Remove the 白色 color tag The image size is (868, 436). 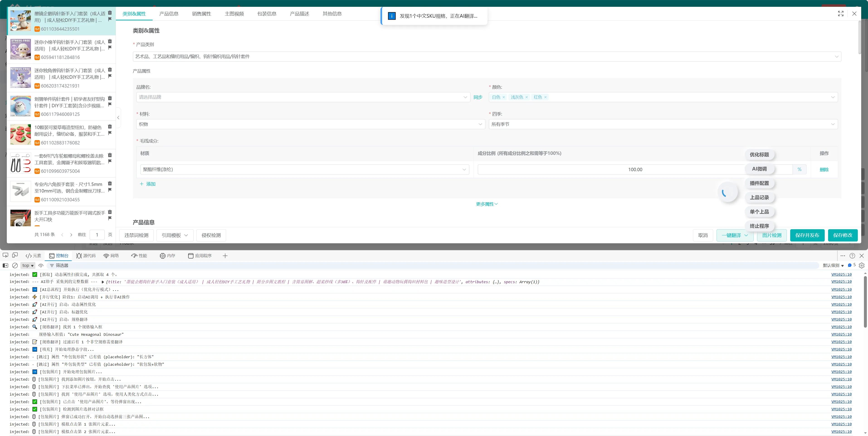[504, 97]
